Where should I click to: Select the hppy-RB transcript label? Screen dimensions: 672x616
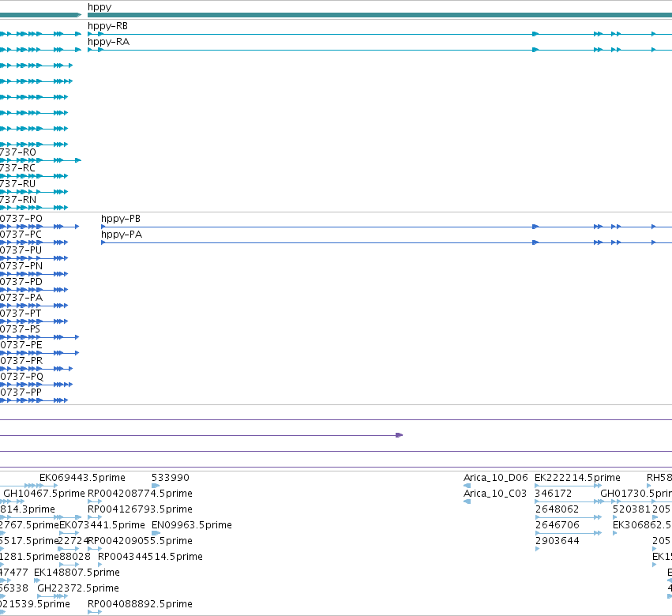(x=107, y=26)
